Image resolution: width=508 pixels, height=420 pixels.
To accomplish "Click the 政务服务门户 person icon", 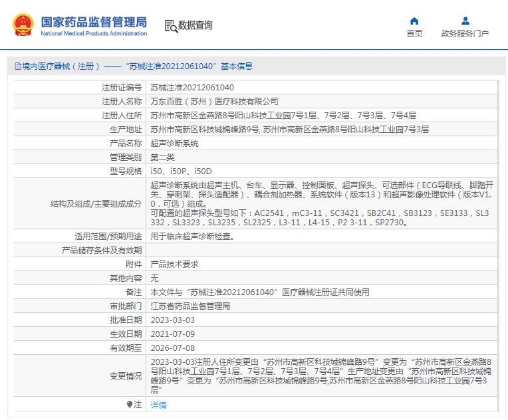I will click(x=465, y=21).
